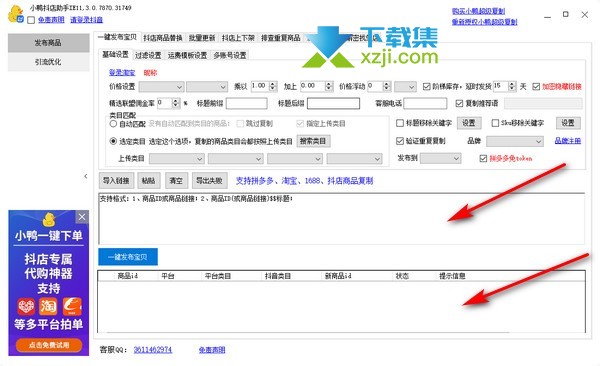This screenshot has width=600, height=366.
Task: Increase the 乘以 multiplier stepper
Action: [273, 84]
